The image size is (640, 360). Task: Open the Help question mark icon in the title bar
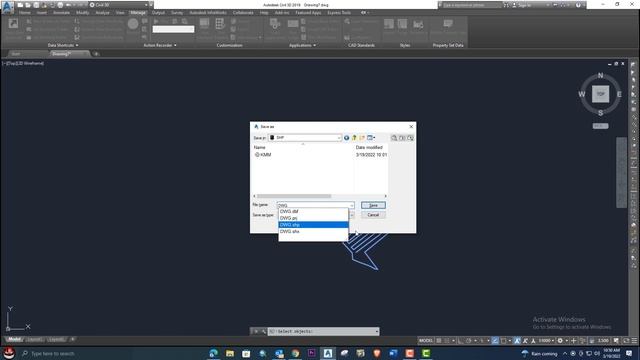[x=578, y=5]
